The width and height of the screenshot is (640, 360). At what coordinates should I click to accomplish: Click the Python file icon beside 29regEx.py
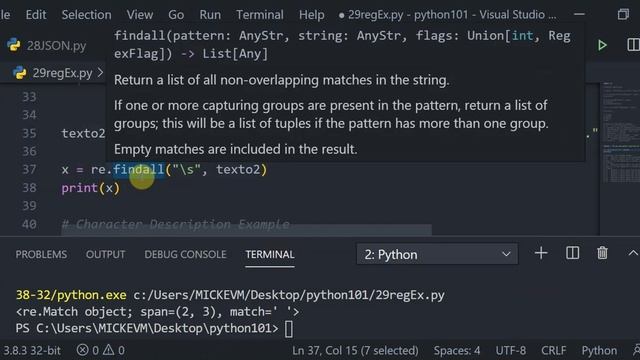click(20, 73)
